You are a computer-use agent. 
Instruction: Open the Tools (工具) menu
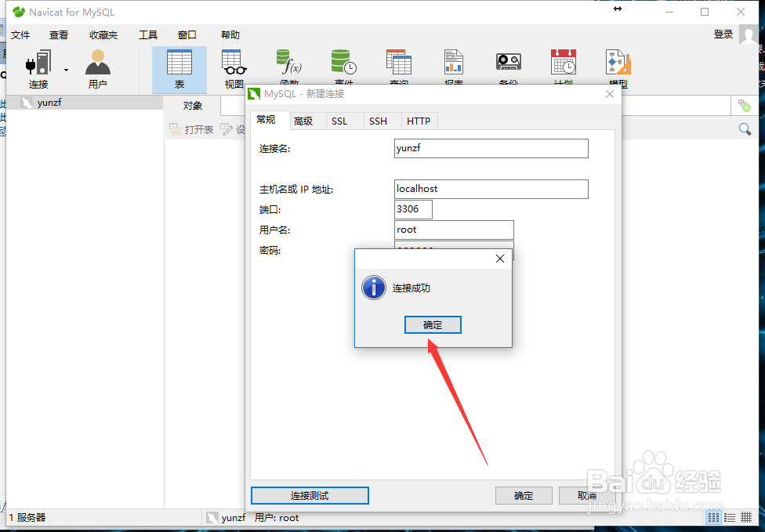click(x=148, y=35)
